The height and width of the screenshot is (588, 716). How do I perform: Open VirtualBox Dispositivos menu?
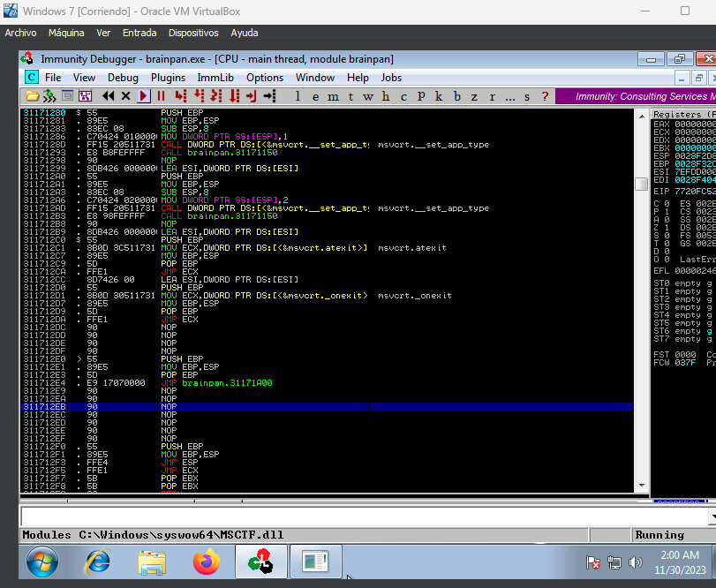tap(193, 33)
